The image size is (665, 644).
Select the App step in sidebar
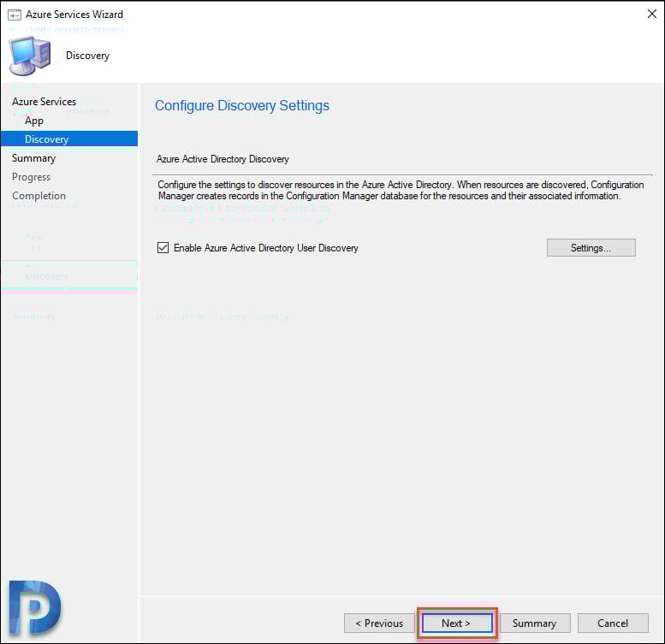pyautogui.click(x=34, y=121)
